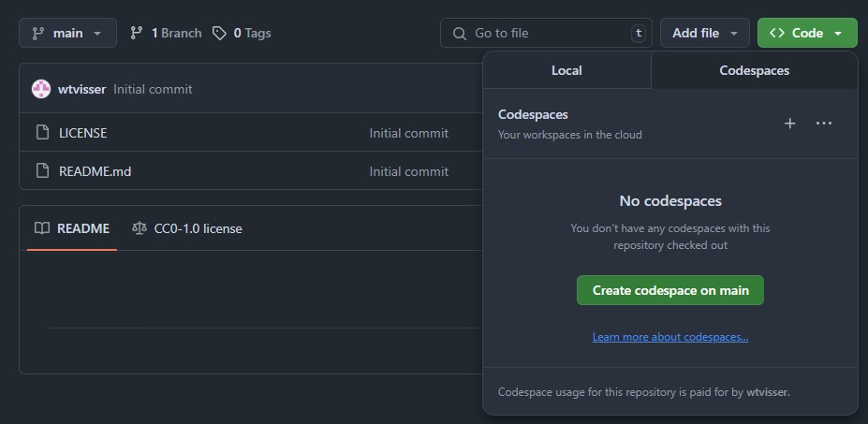Click the wtvisser avatar image

coord(41,89)
